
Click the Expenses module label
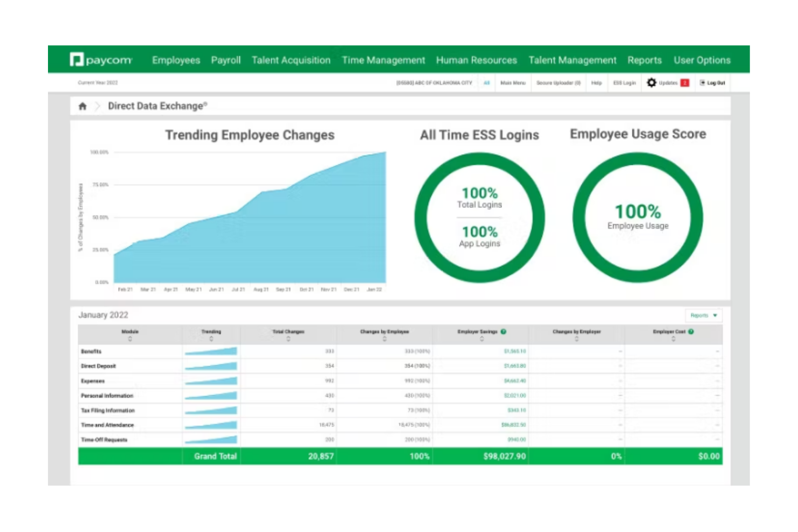point(93,381)
